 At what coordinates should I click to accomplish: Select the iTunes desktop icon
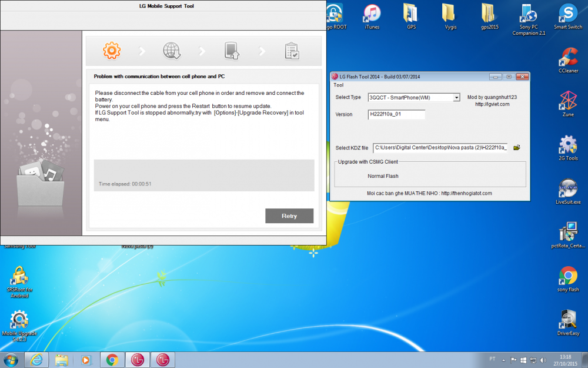[x=372, y=16]
